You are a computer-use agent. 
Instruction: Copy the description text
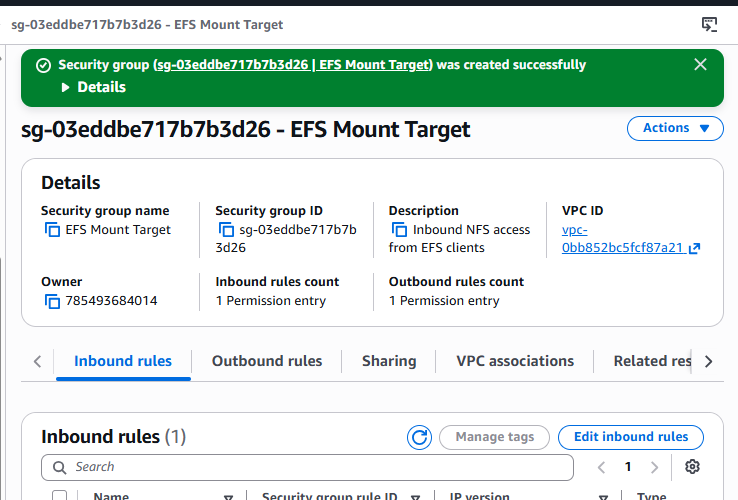pos(400,230)
